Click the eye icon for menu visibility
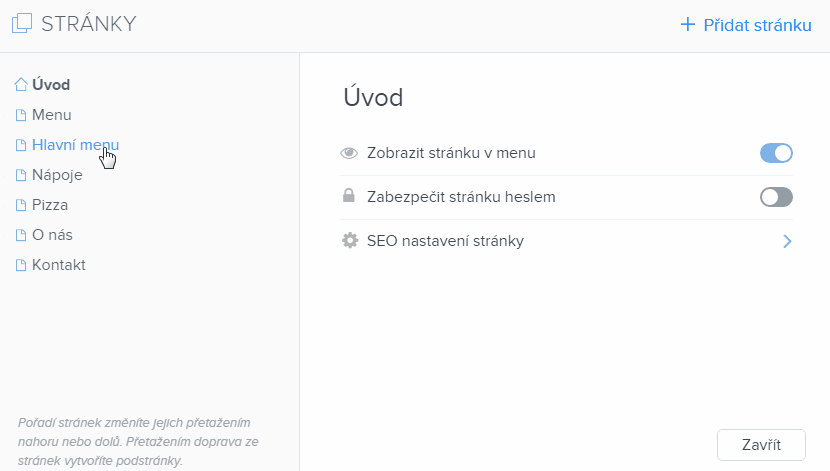Viewport: 830px width, 471px height. (x=349, y=153)
